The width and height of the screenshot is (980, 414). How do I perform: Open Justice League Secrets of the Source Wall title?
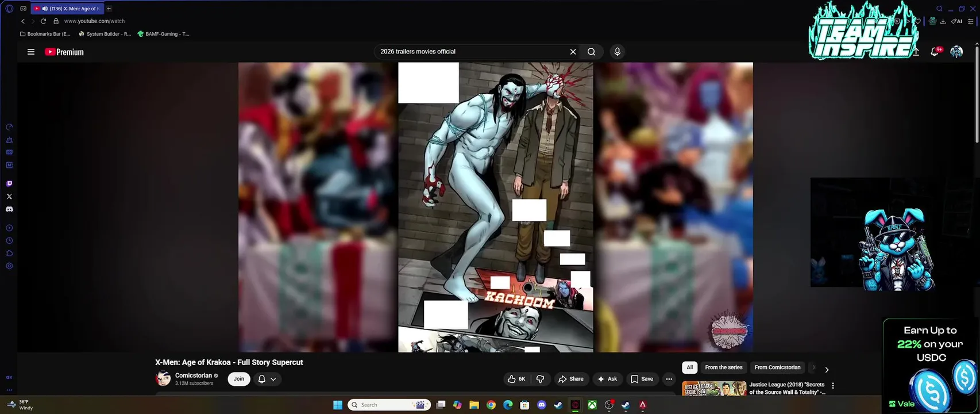[x=787, y=389]
